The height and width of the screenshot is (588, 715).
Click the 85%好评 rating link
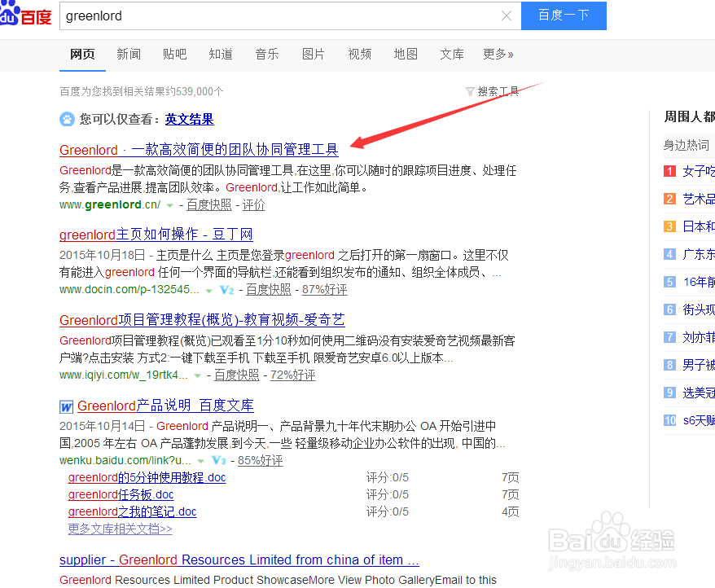[260, 460]
